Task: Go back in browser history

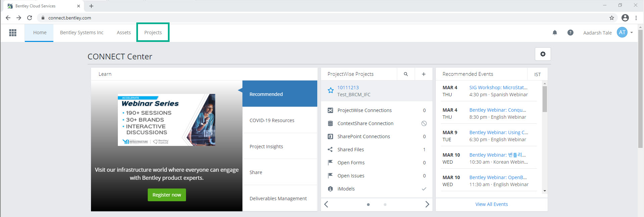Action: point(8,18)
